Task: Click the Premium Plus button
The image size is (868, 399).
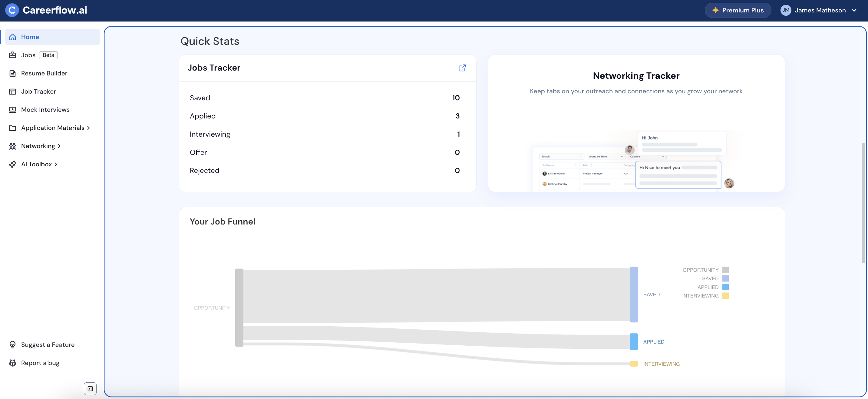Action: [738, 10]
